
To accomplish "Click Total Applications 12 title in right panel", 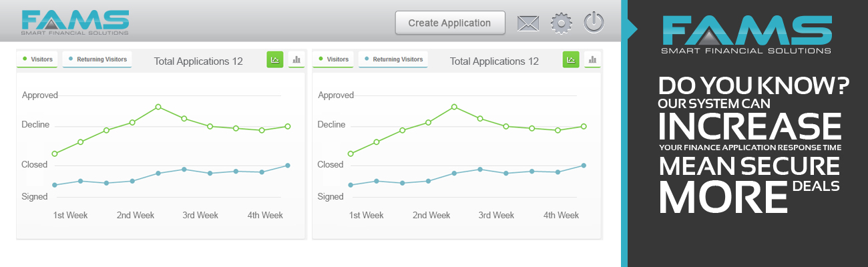I will coord(494,61).
